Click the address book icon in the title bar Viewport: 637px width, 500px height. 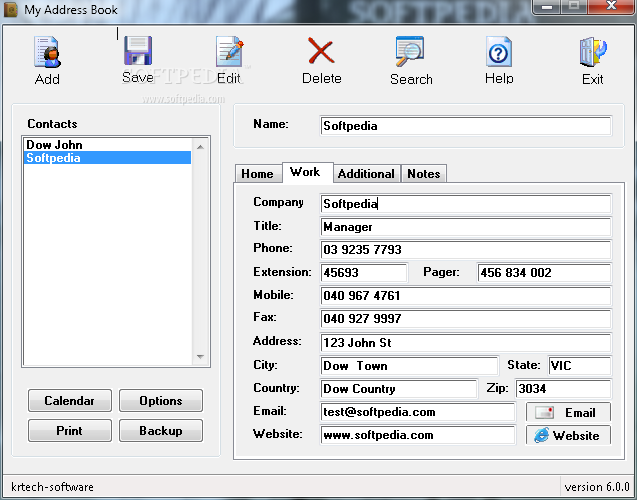[11, 9]
